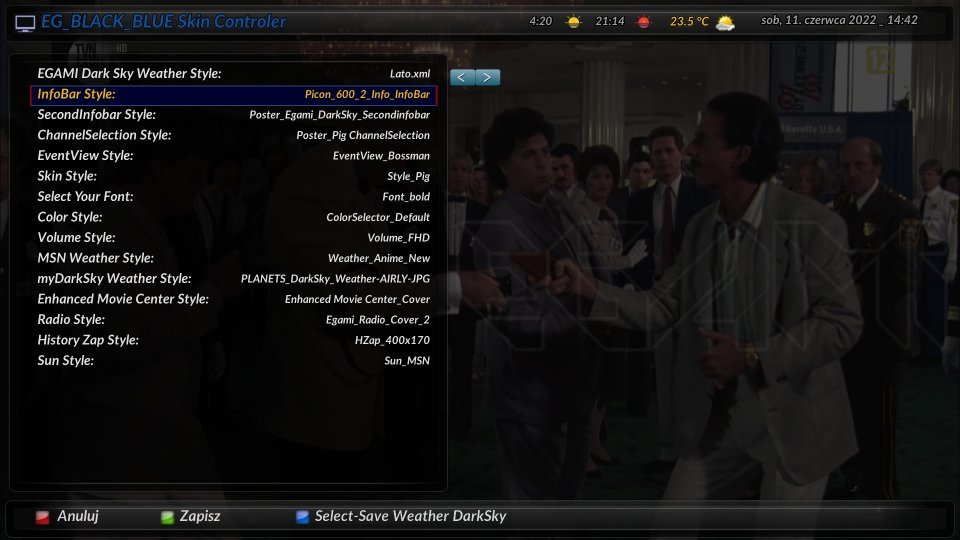Click the Poster_Egami_DarkSky_Secondinfobar value
960x540 pixels.
click(x=339, y=115)
